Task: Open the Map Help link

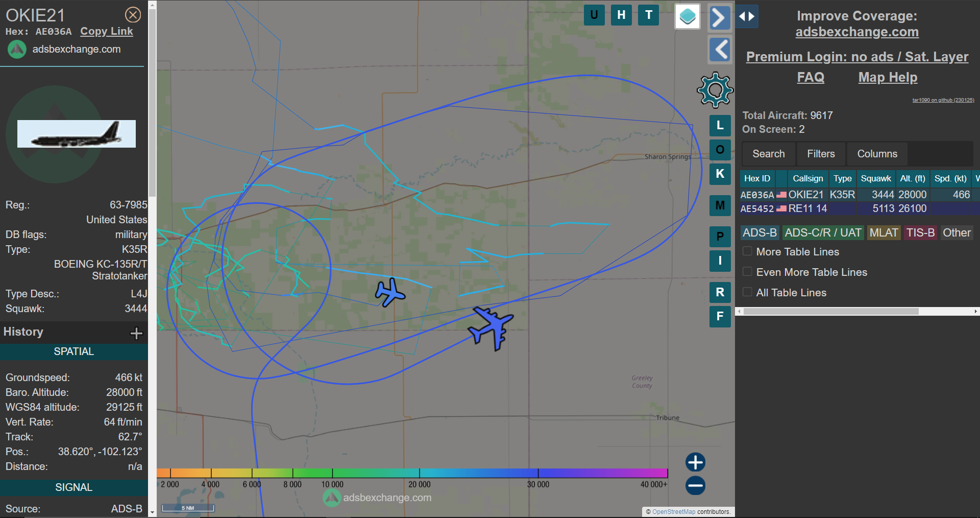Action: click(x=888, y=78)
